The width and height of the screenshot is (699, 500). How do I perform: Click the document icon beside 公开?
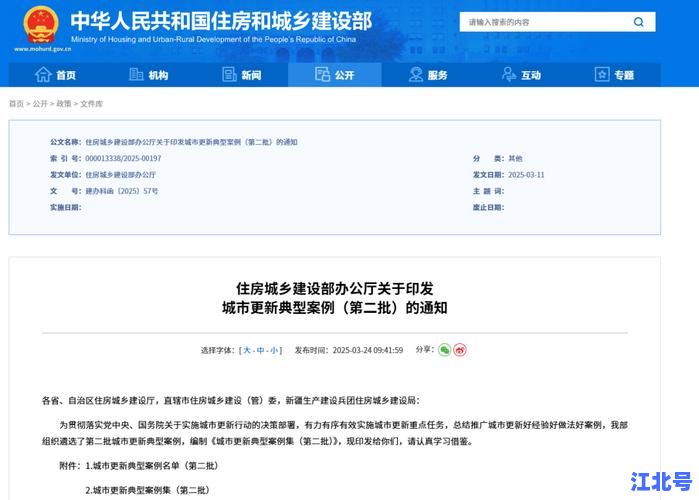coord(322,74)
